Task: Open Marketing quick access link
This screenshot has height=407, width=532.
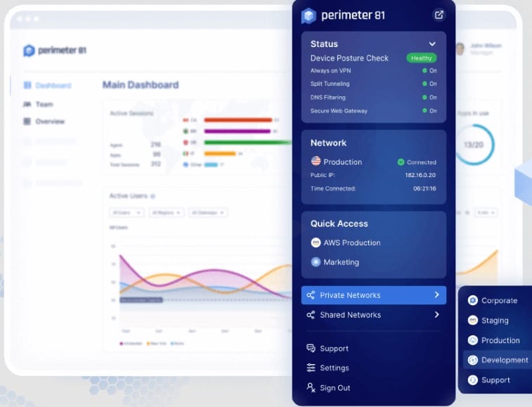Action: coord(342,262)
